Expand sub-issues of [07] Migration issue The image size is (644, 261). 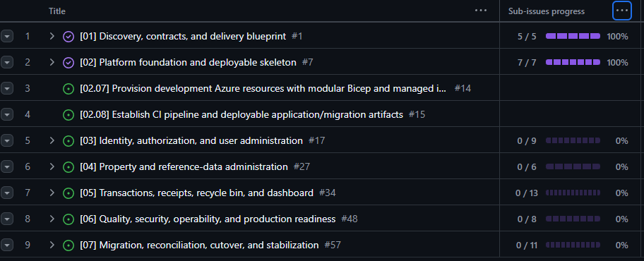52,245
